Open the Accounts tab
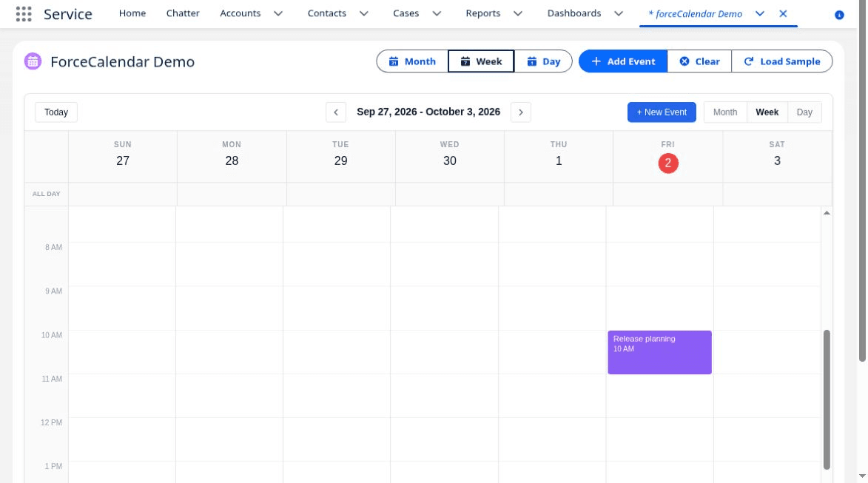868x483 pixels. point(240,13)
